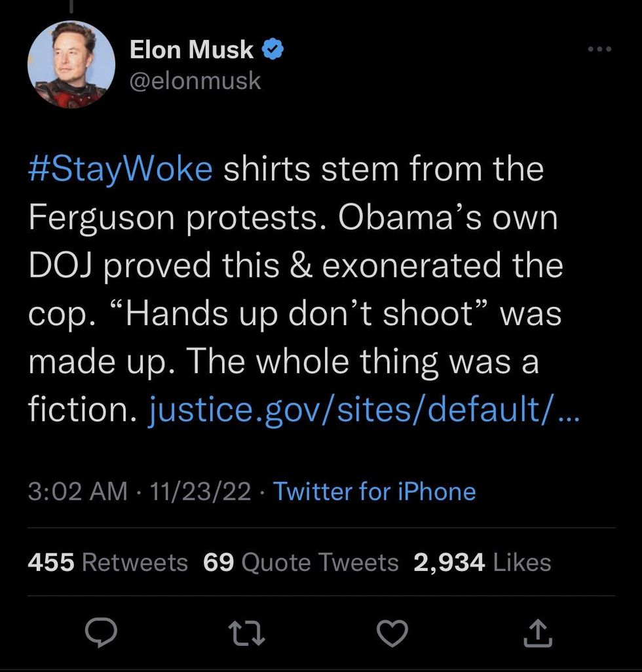View the 455 Retweets list
This screenshot has width=642, height=672.
point(107,562)
